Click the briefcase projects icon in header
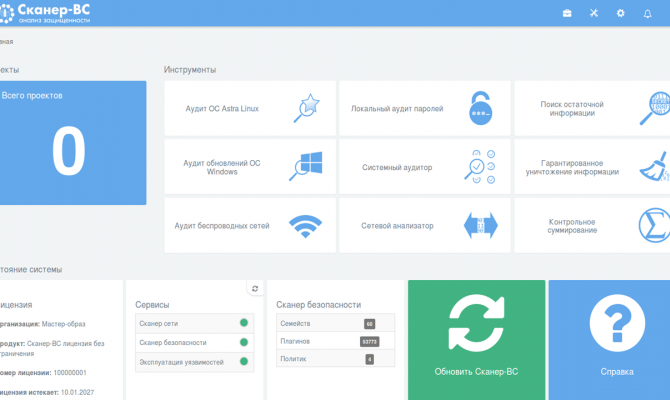 [x=567, y=13]
